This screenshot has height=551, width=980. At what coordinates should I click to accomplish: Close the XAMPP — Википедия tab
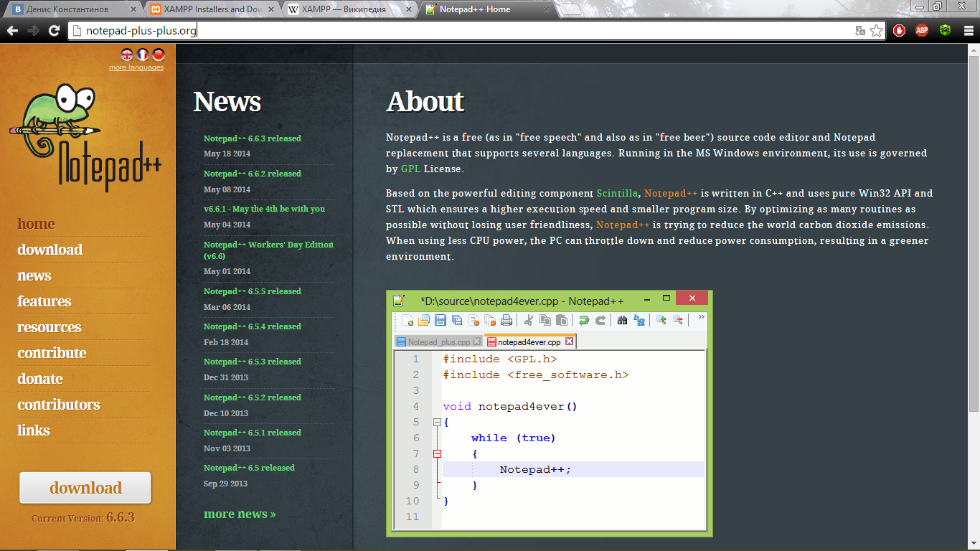[x=408, y=10]
